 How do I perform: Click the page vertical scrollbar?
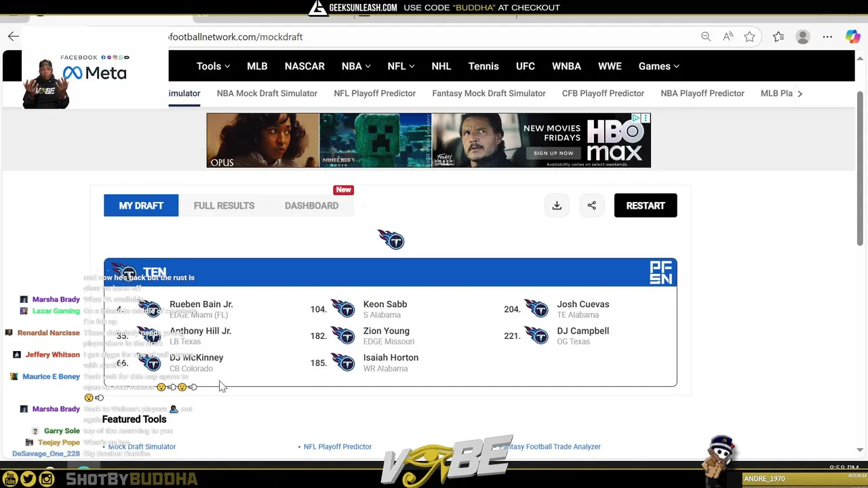(x=861, y=169)
